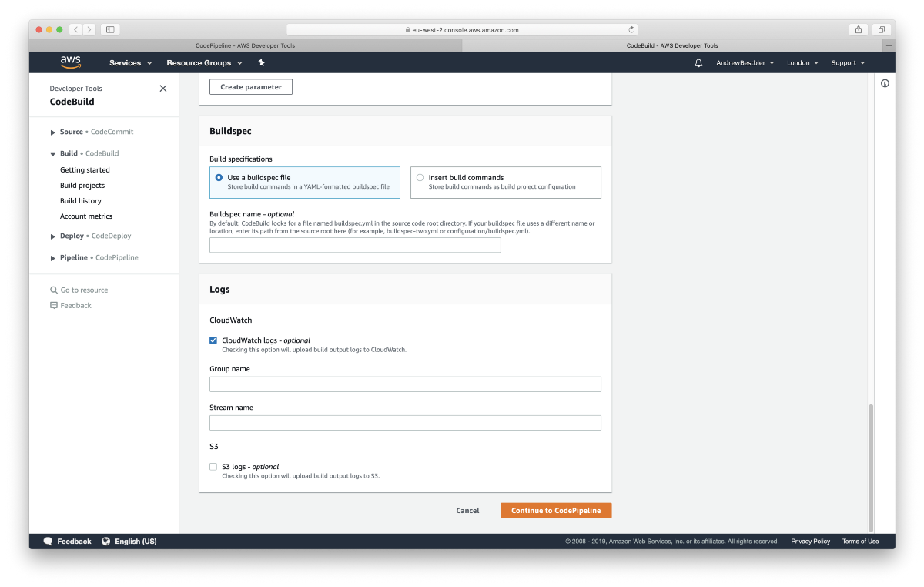924x587 pixels.
Task: Click the Safari share icon
Action: click(859, 29)
